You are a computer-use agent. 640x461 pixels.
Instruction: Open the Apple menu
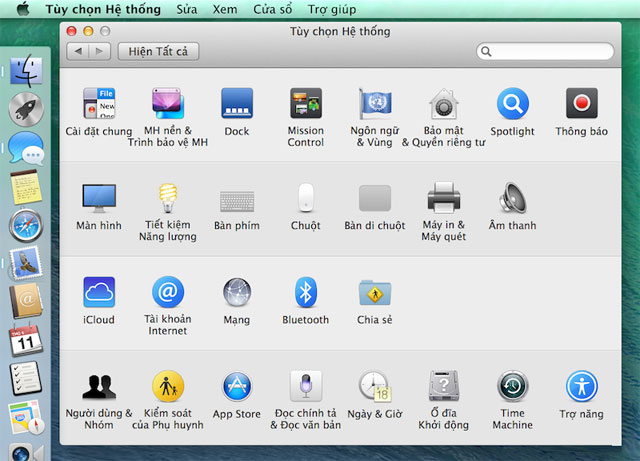point(22,8)
